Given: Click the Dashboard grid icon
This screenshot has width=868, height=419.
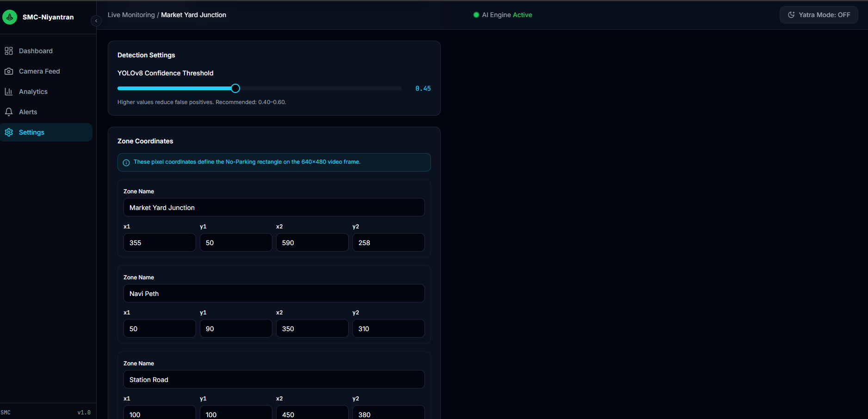Looking at the screenshot, I should (9, 51).
